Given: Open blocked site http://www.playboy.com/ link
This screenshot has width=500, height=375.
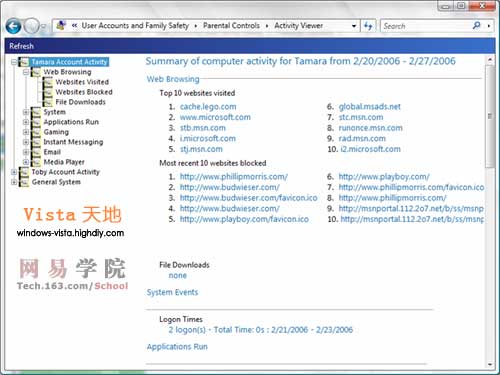Looking at the screenshot, I should coord(384,177).
